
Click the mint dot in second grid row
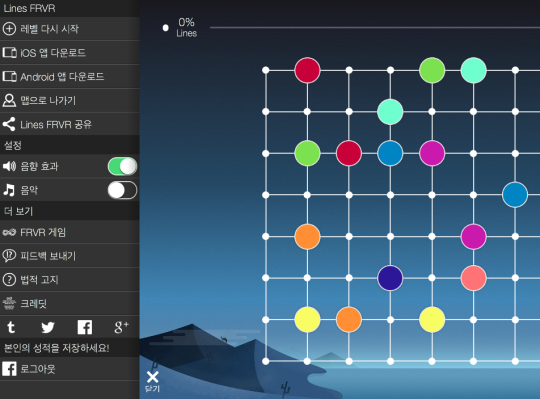pyautogui.click(x=390, y=112)
